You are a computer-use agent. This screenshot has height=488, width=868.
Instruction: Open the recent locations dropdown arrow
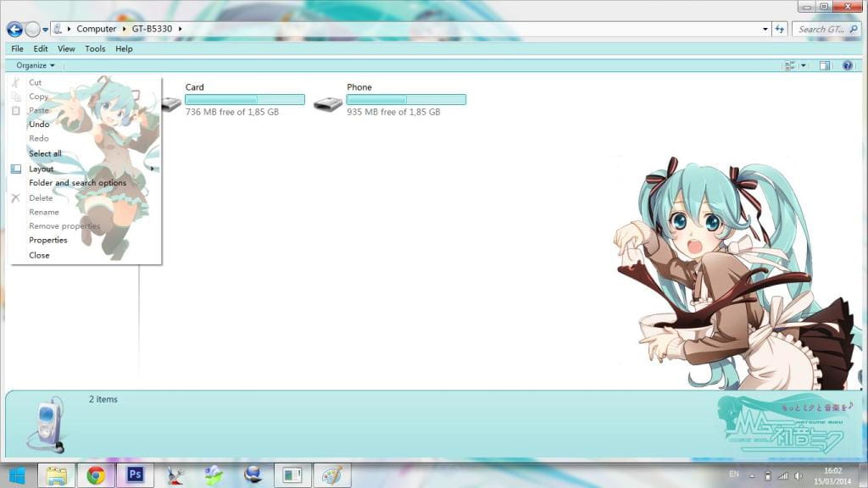(x=45, y=30)
